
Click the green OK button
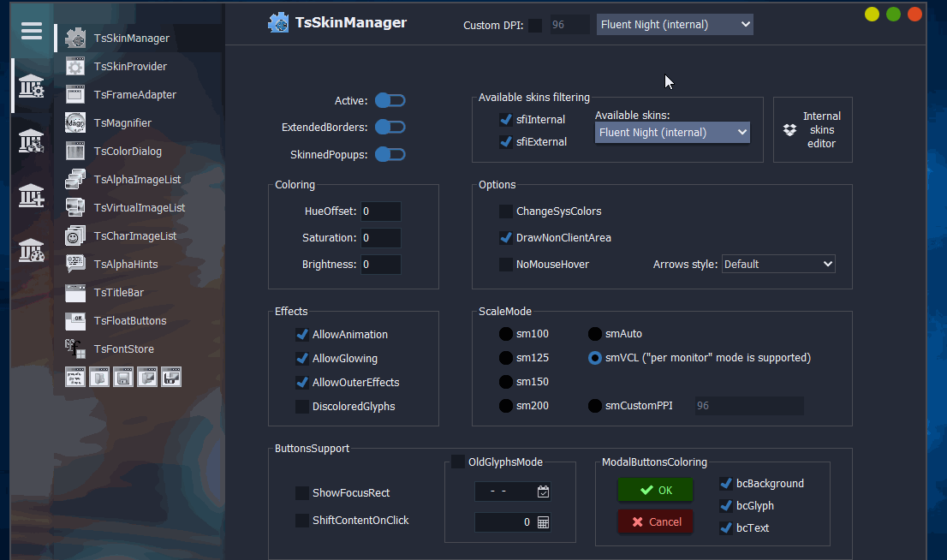[x=655, y=491]
